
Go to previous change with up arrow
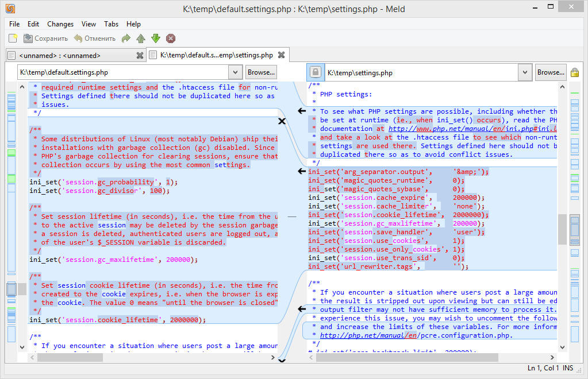[141, 38]
